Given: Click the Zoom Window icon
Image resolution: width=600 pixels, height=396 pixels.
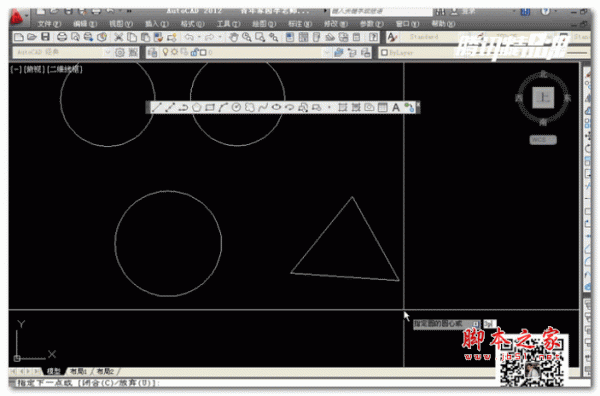Looking at the screenshot, I should [x=260, y=37].
